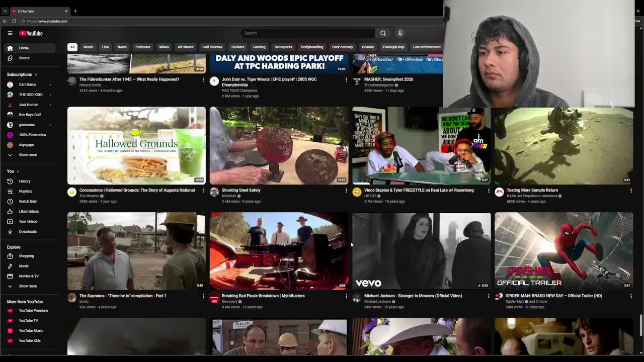The height and width of the screenshot is (362, 644).
Task: Reload the page in browser
Action: point(14,21)
